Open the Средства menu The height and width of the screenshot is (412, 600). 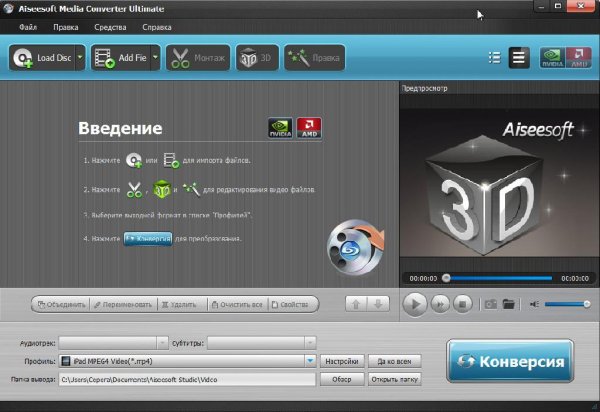click(x=110, y=27)
